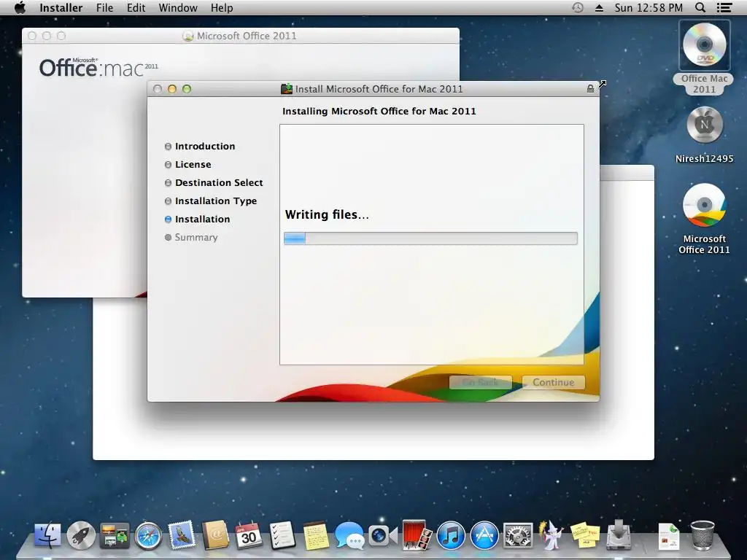Select the Installation Type step
Viewport: 747px width, 560px height.
pyautogui.click(x=211, y=201)
